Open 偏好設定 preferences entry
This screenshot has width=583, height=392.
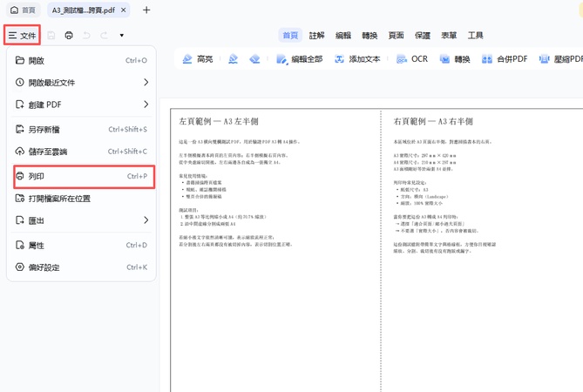tap(81, 267)
